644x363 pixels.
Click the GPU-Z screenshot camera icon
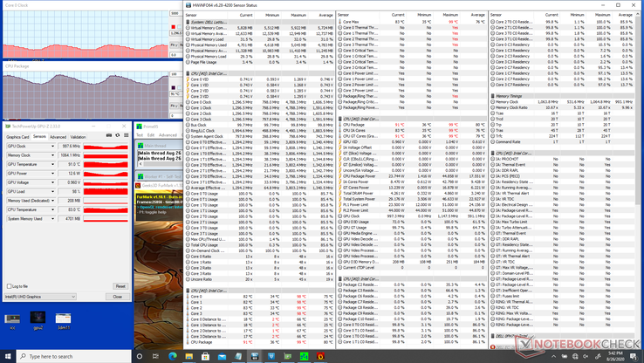pyautogui.click(x=109, y=135)
